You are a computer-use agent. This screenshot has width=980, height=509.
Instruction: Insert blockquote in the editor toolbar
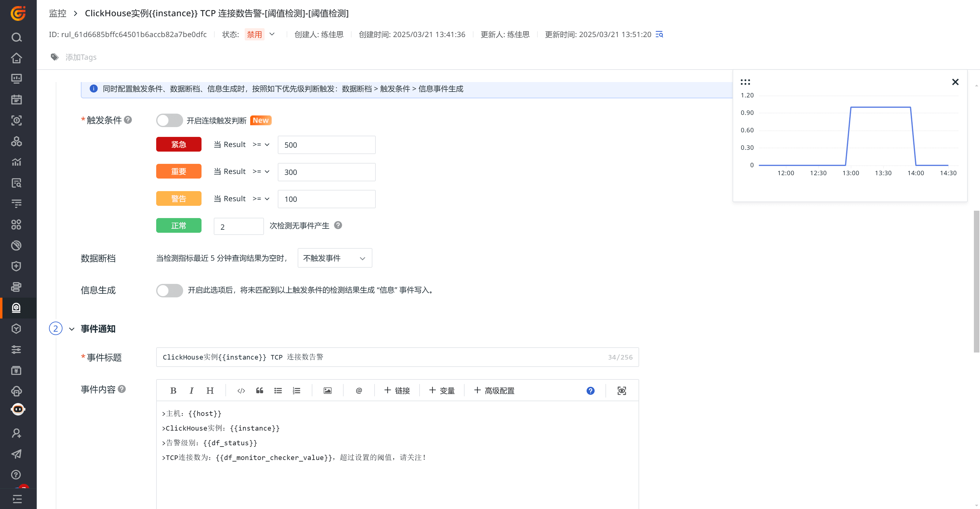click(259, 391)
